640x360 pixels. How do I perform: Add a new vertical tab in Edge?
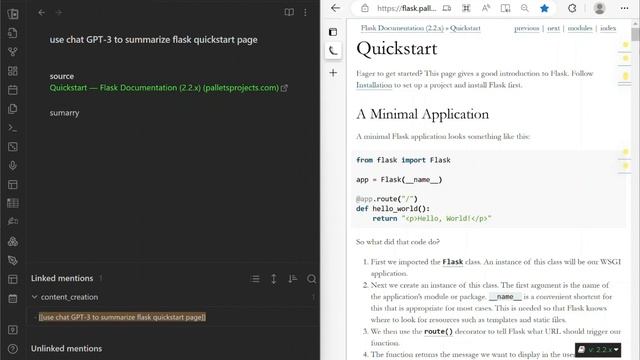click(333, 73)
